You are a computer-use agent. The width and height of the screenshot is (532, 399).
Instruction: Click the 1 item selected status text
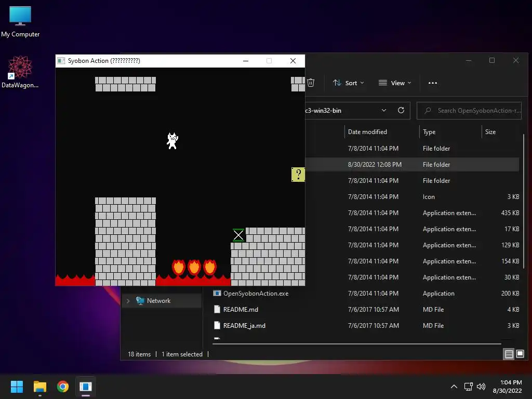182,354
